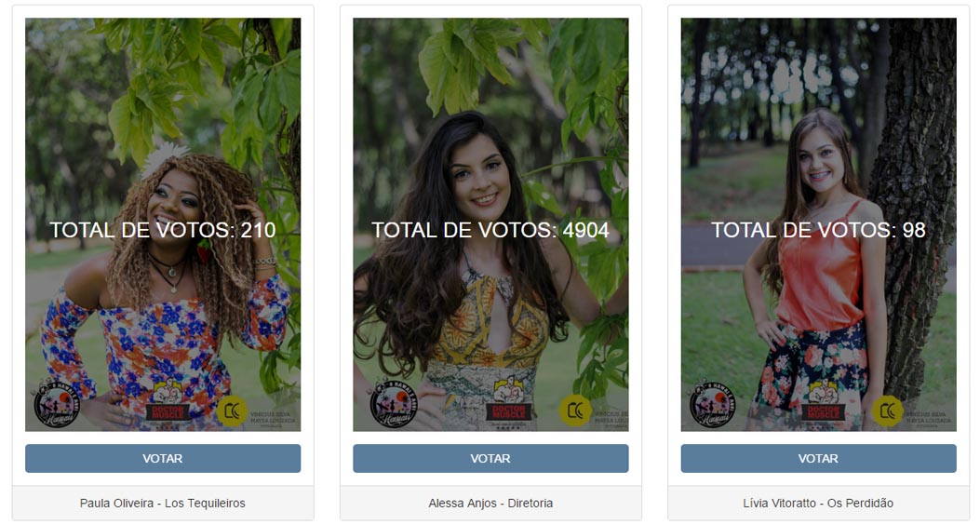
Task: Click the TOTAL DE VOTOS: 210 text
Action: pos(163,230)
